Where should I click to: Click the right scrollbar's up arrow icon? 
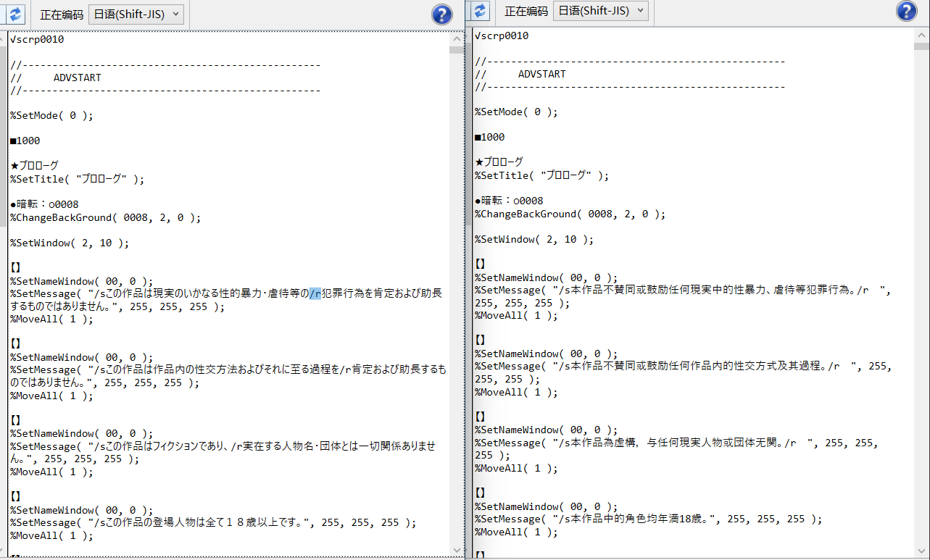tap(922, 34)
